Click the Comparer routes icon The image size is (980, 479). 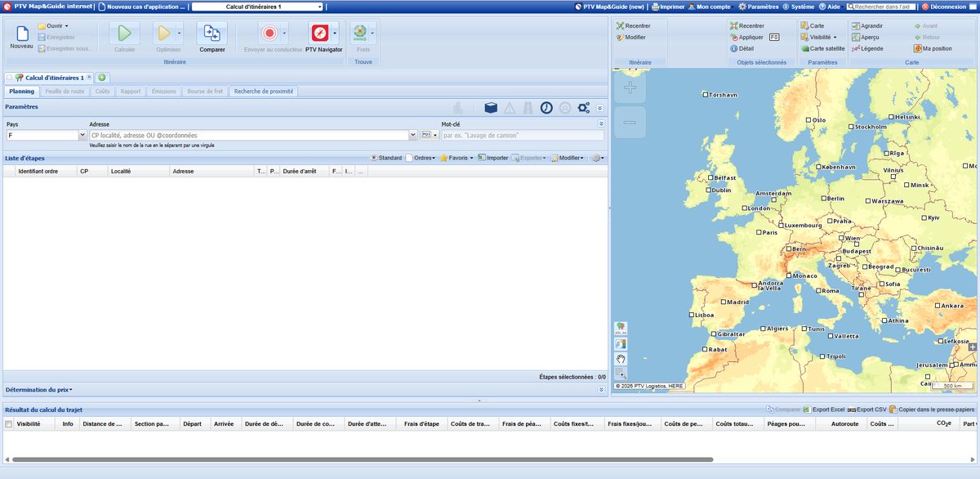pos(212,34)
